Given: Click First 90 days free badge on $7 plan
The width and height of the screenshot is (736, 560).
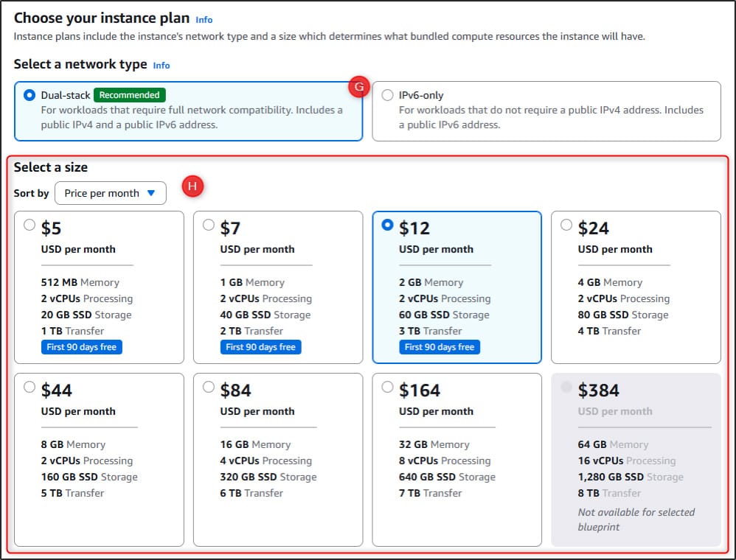Looking at the screenshot, I should pyautogui.click(x=260, y=347).
